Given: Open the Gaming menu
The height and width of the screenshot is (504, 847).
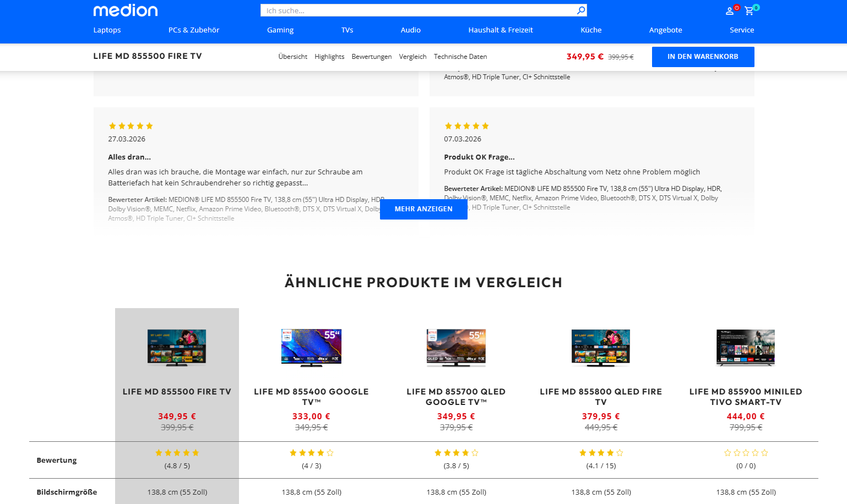Looking at the screenshot, I should (280, 30).
